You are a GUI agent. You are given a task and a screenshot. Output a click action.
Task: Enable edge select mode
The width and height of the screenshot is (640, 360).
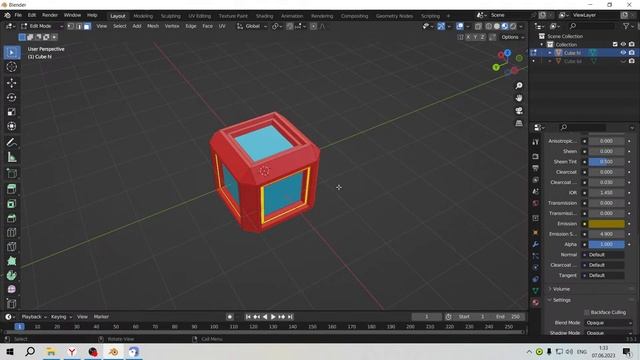pyautogui.click(x=79, y=26)
